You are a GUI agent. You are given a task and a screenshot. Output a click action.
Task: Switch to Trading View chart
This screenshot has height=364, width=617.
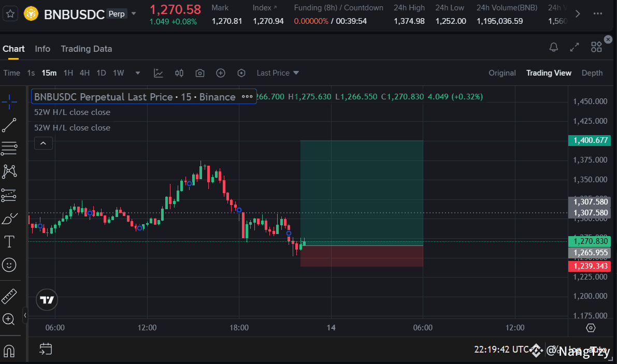click(549, 73)
